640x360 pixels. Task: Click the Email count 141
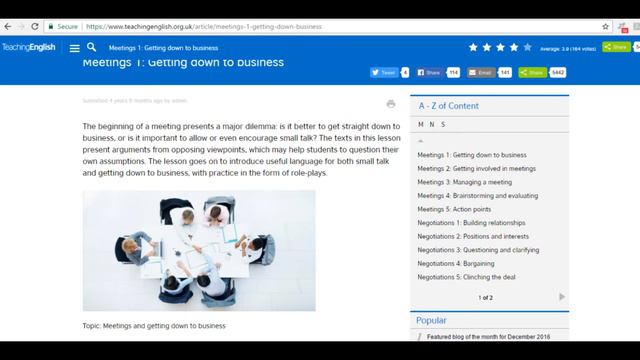click(505, 73)
